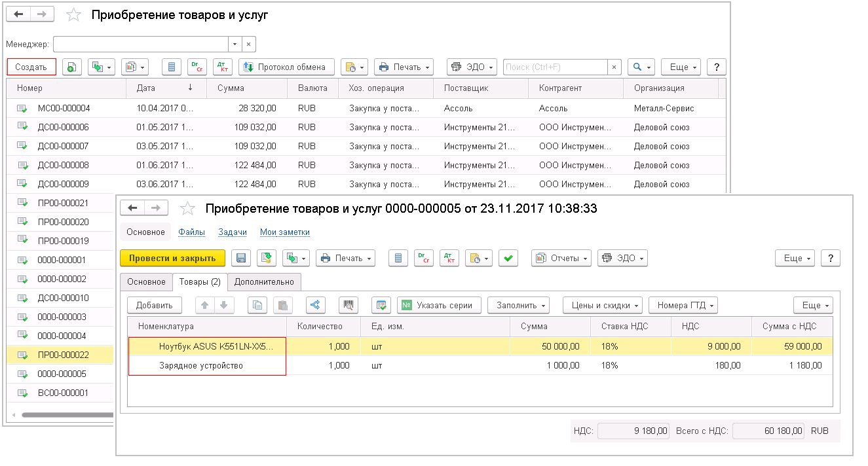
Task: Sort the list by the Дата column header
Action: 166,88
